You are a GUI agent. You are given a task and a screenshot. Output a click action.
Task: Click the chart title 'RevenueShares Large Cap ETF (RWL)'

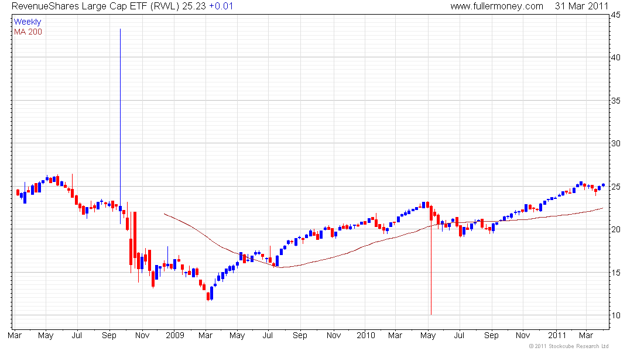95,6
